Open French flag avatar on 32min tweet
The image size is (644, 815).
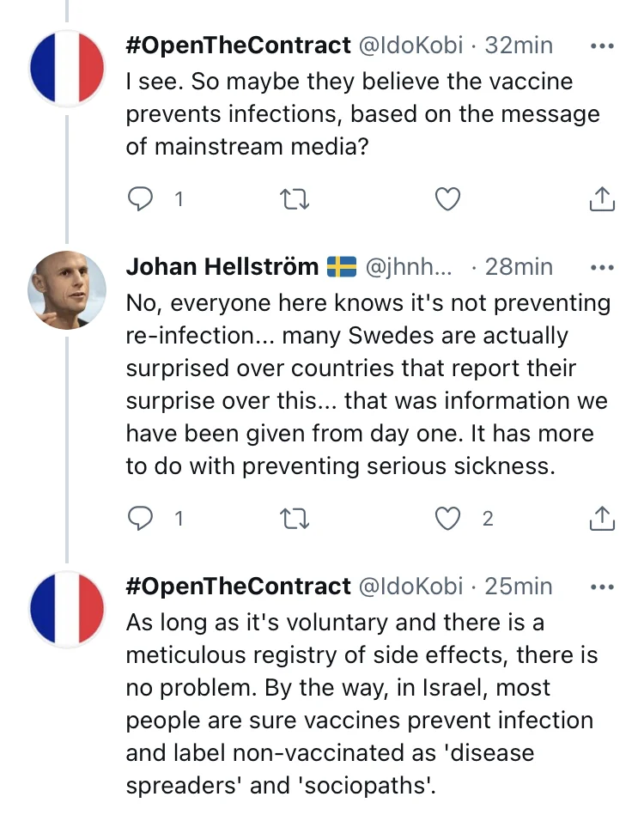[x=67, y=67]
